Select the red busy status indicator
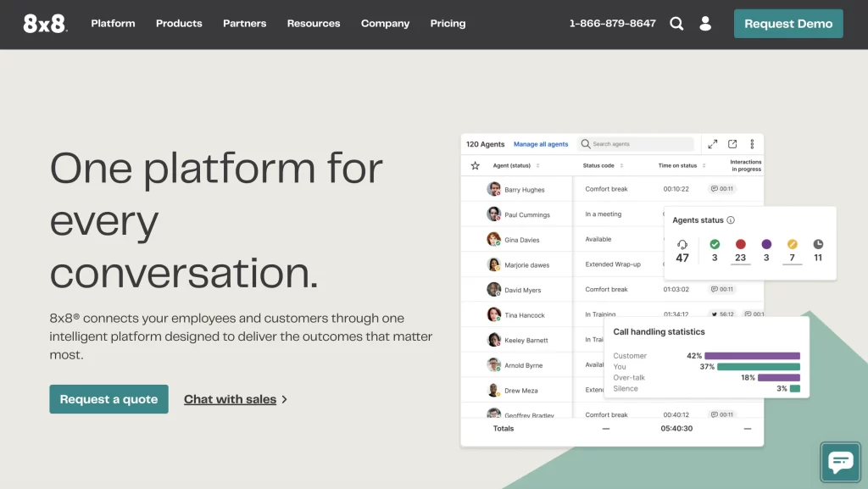868x489 pixels. click(x=741, y=244)
